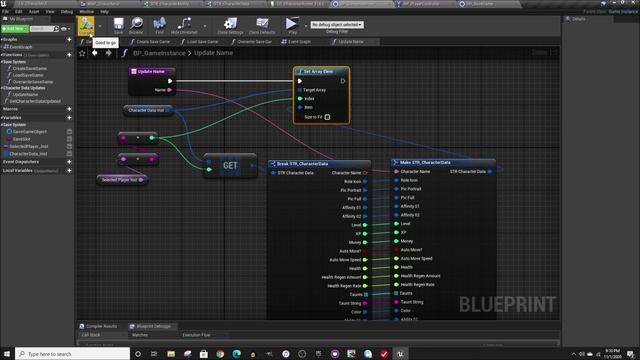Click the green Add New button
Image resolution: width=640 pixels, height=360 pixels.
coord(15,29)
